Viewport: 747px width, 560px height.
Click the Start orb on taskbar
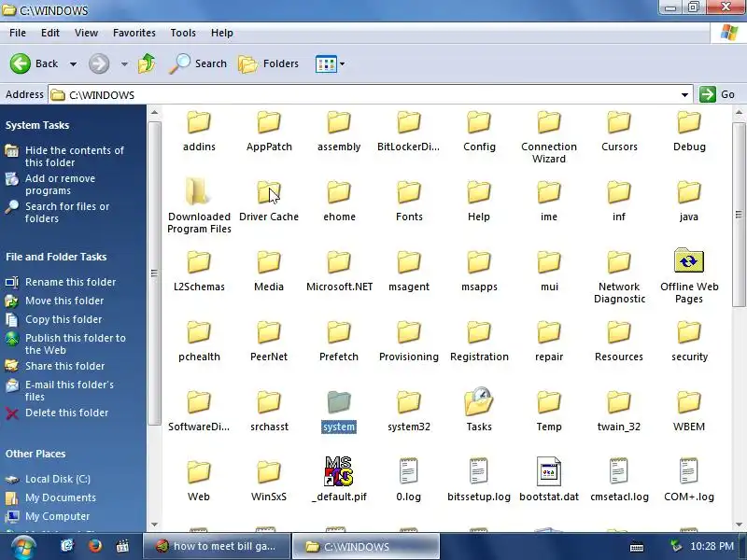click(22, 547)
